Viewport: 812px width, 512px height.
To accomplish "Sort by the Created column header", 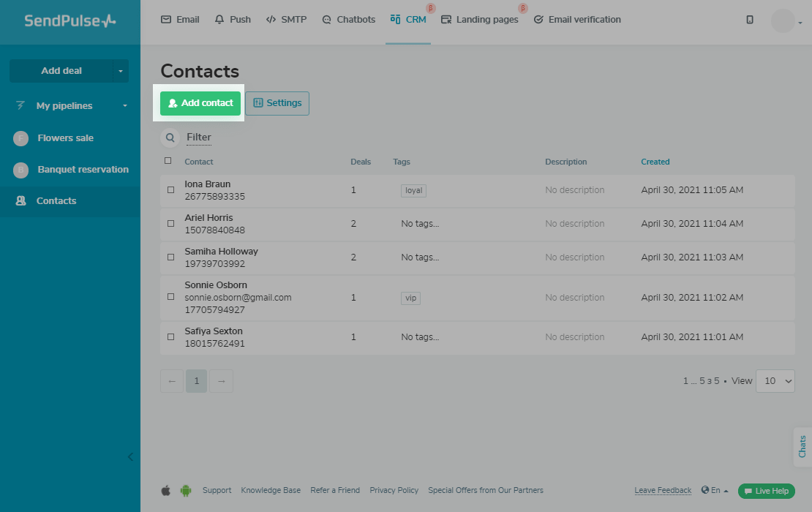I will coord(655,162).
